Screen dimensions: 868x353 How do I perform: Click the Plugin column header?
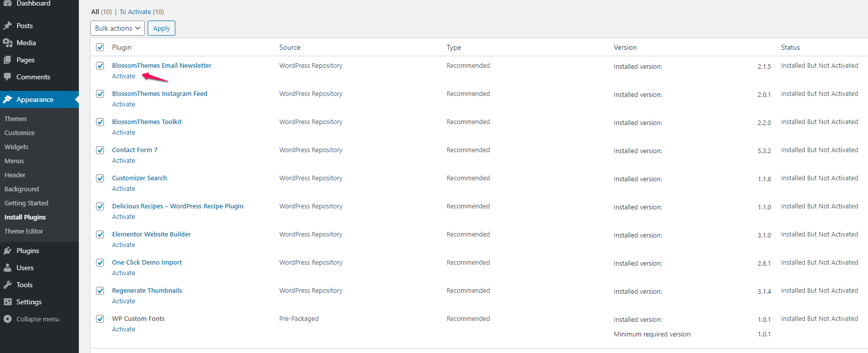point(122,47)
